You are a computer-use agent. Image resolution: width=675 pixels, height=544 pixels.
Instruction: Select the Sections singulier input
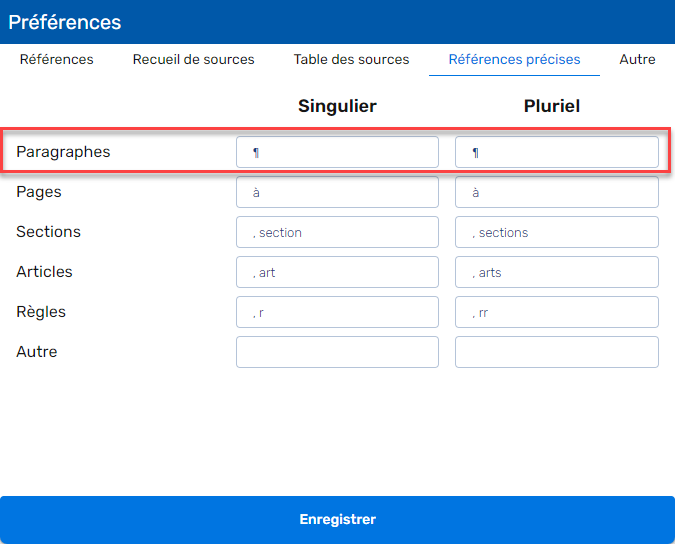[x=338, y=232]
